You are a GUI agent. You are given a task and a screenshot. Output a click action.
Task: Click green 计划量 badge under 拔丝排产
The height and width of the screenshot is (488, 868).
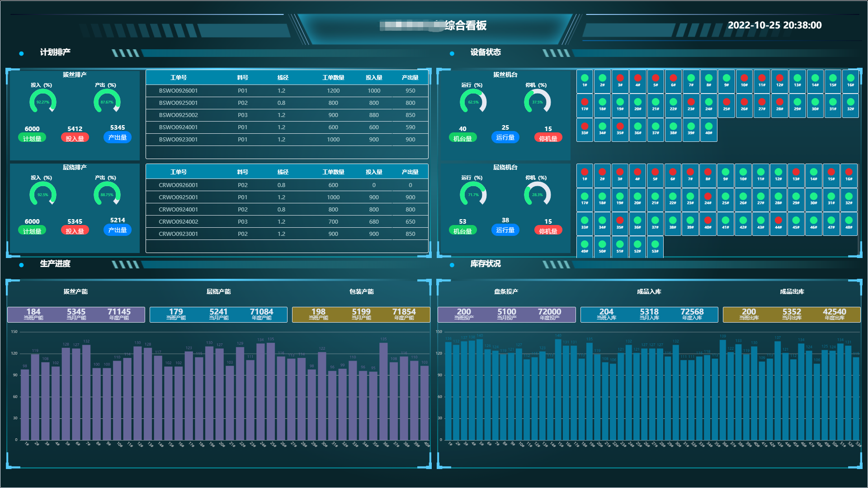point(32,138)
